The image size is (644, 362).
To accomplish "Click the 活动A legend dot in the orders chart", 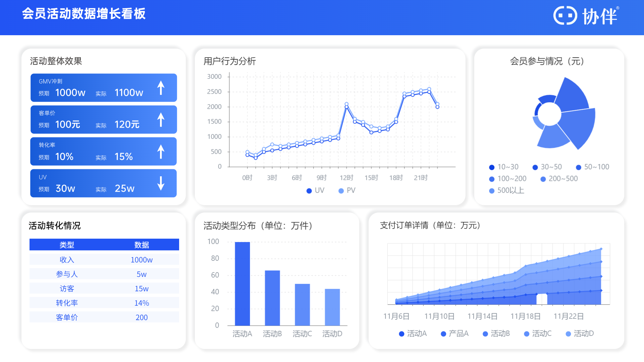I will tap(401, 334).
